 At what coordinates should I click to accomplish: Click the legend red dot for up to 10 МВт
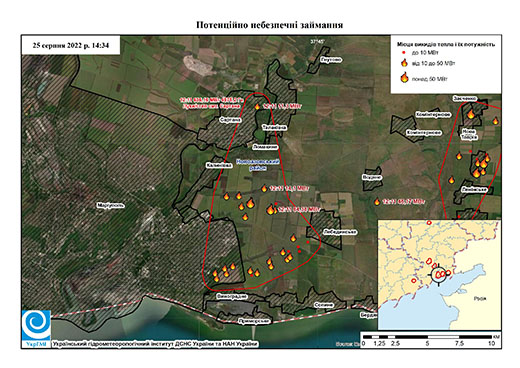click(x=404, y=53)
